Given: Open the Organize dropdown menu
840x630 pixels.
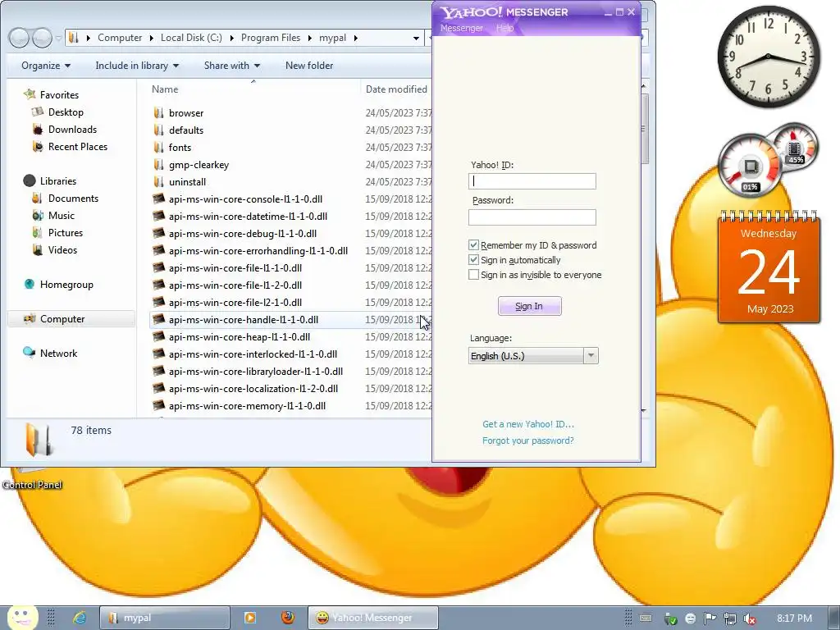Looking at the screenshot, I should [46, 66].
